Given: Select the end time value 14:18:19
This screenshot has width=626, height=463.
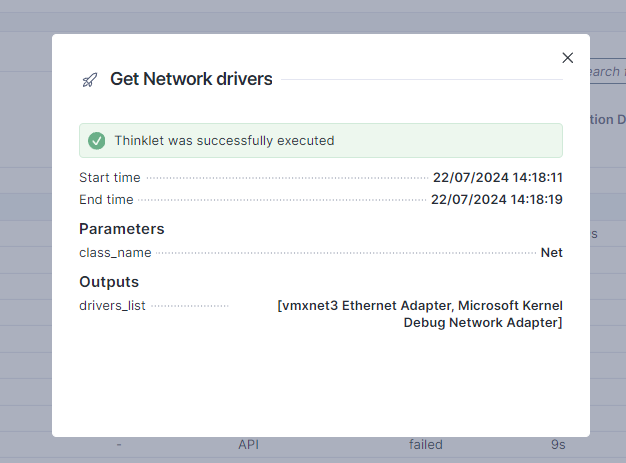Looking at the screenshot, I should point(496,200).
